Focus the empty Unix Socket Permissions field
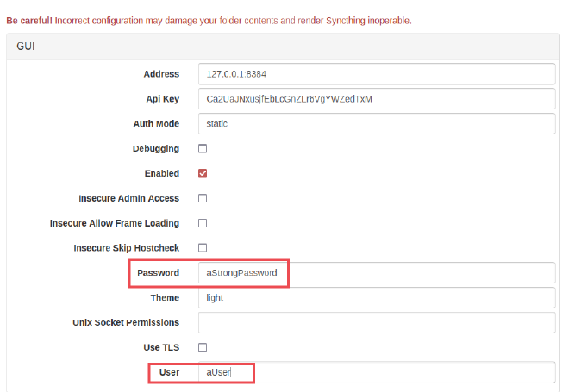Screen dimensions: 569x392 376,323
